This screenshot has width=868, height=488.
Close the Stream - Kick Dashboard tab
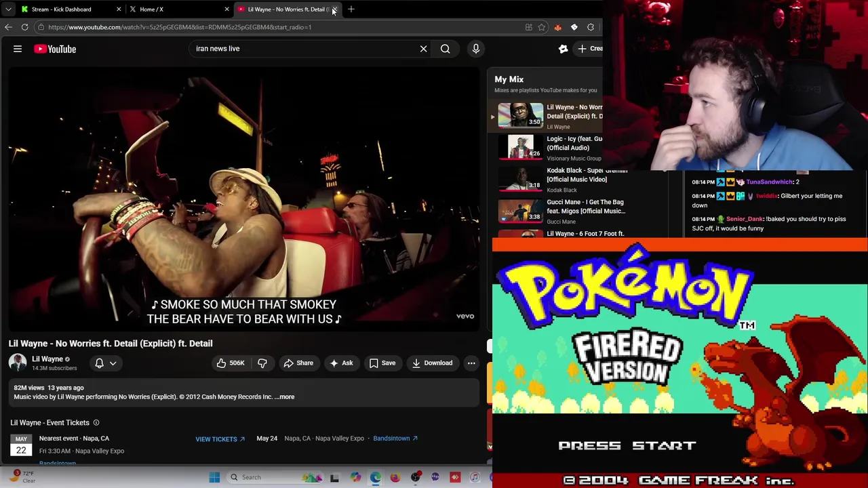[x=119, y=9]
